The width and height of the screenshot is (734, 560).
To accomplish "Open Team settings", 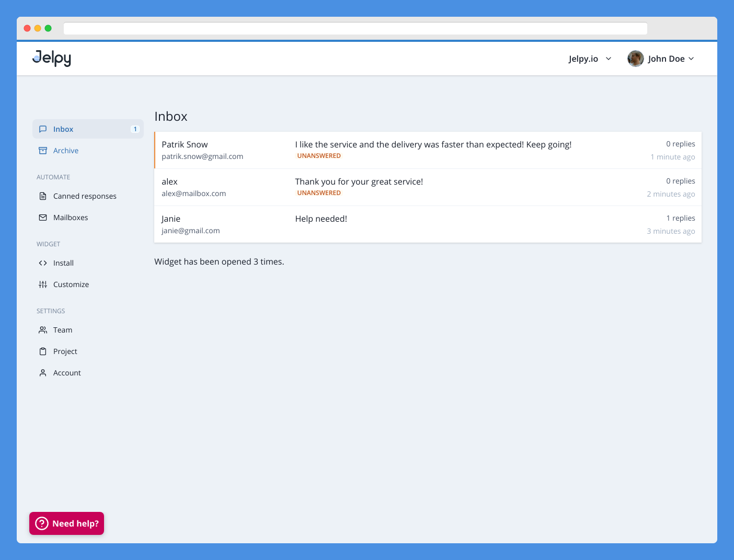I will (x=88, y=330).
